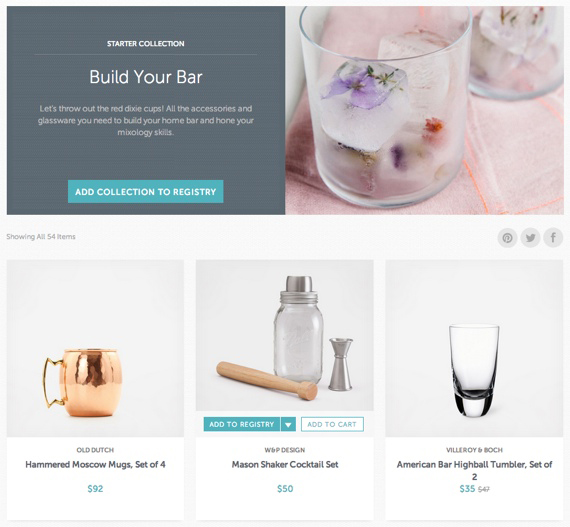
Task: Click Add Collection to Registry button
Action: point(145,192)
